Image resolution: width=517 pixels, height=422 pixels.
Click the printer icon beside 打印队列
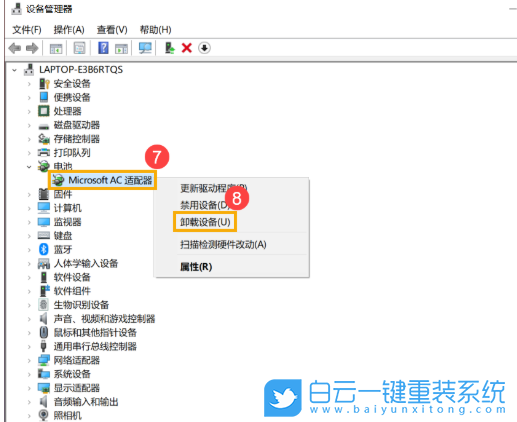coord(44,152)
